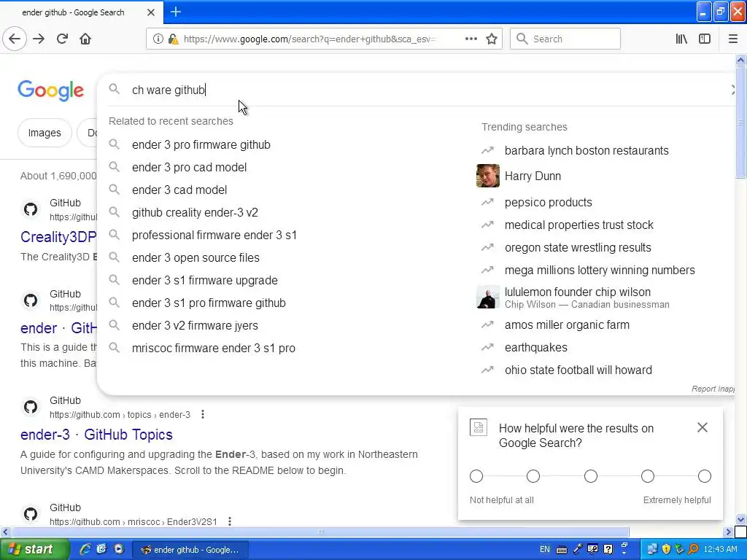Click the browser toolbar Search box
This screenshot has height=560, width=747.
click(x=565, y=39)
